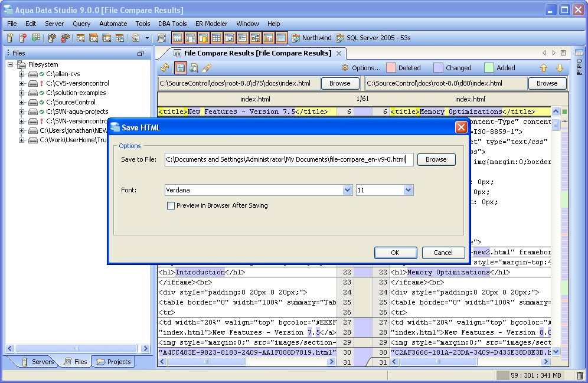588x383 pixels.
Task: Click the Save to File path field
Action: click(x=289, y=159)
